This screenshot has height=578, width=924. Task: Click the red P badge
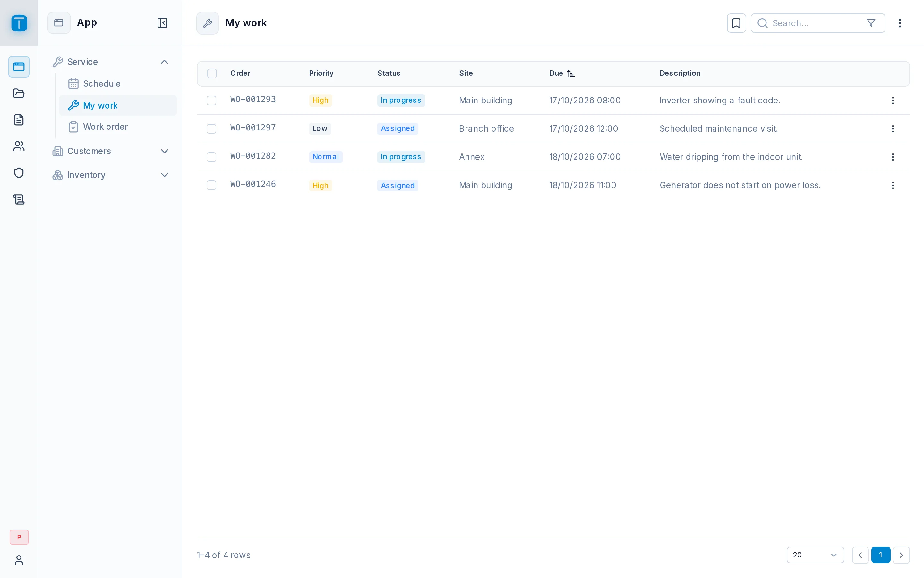(19, 537)
